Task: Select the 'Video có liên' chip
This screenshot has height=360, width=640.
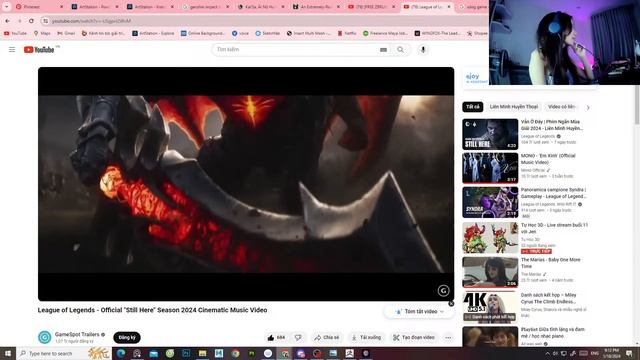Action: 562,107
